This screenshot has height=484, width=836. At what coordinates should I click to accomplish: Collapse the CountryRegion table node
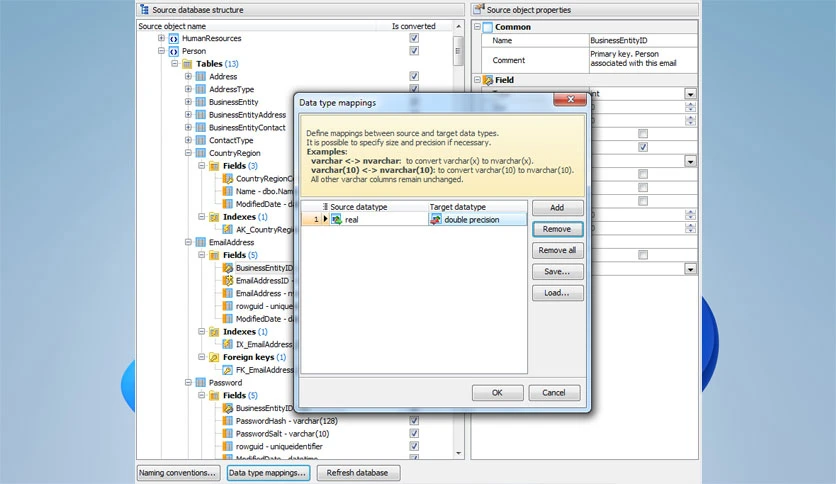pos(188,154)
